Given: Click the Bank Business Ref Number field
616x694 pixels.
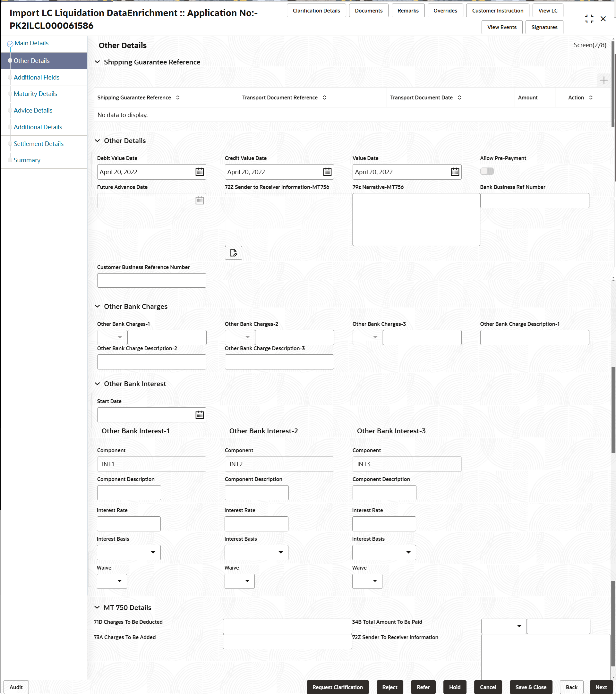Looking at the screenshot, I should (534, 201).
